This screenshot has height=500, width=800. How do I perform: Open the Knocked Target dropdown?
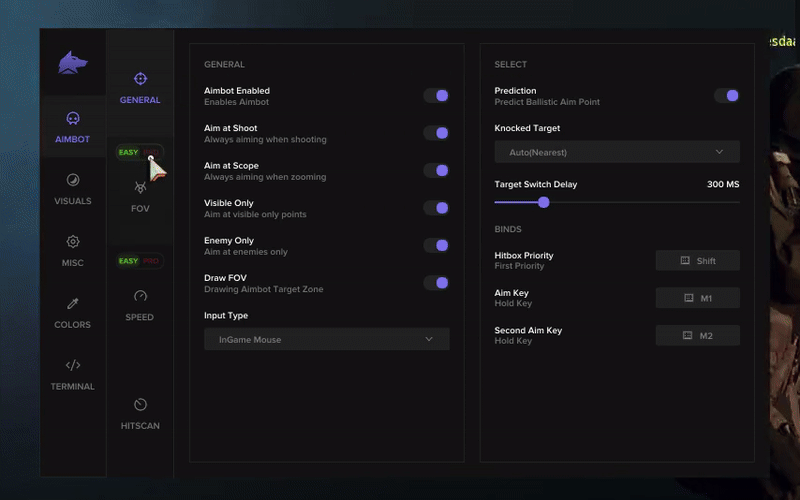[x=617, y=152]
